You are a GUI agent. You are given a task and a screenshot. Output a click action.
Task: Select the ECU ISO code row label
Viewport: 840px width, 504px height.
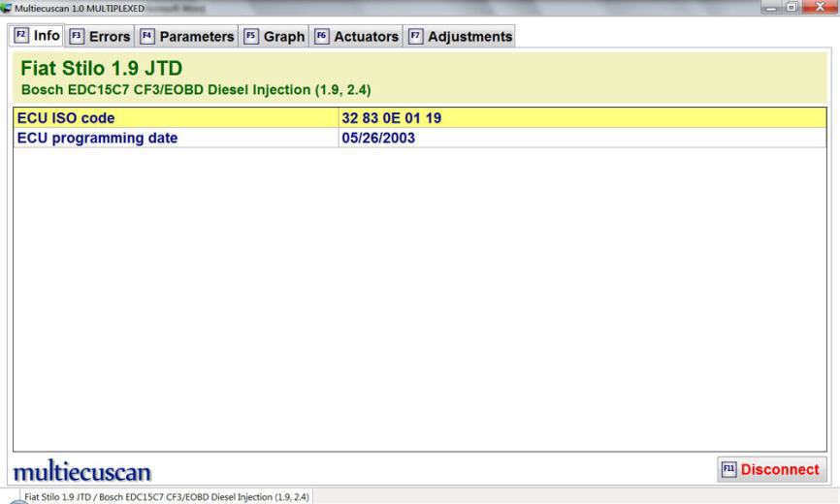pyautogui.click(x=66, y=118)
